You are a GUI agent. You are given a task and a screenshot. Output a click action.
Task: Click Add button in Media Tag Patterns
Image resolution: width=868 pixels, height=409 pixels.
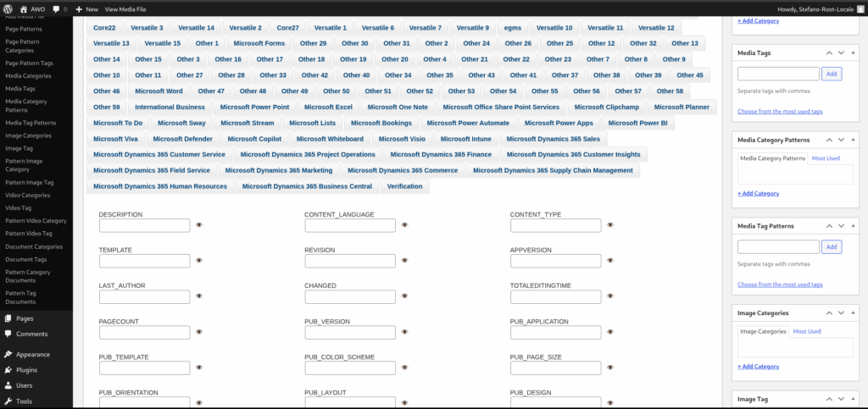pyautogui.click(x=832, y=246)
